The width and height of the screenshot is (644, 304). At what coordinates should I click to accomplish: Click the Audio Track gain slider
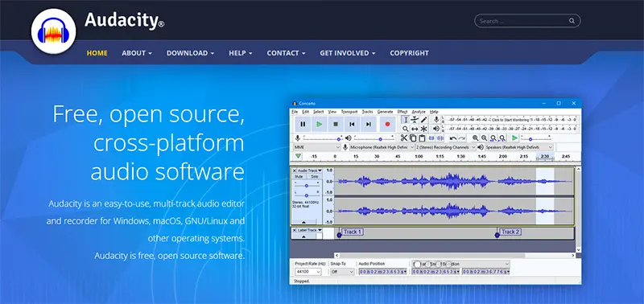pyautogui.click(x=307, y=186)
